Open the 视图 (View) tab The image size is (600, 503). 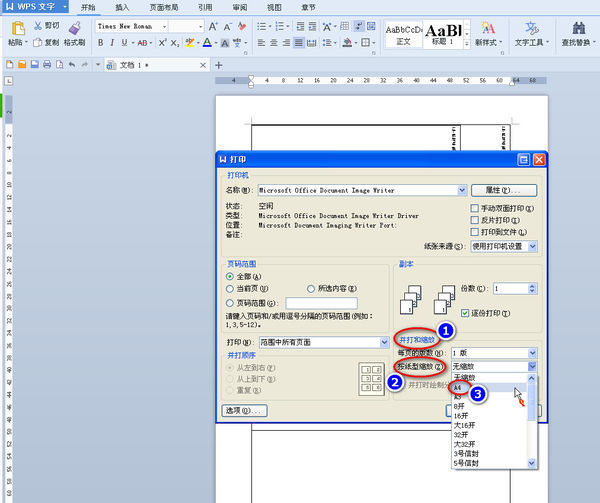tap(274, 7)
